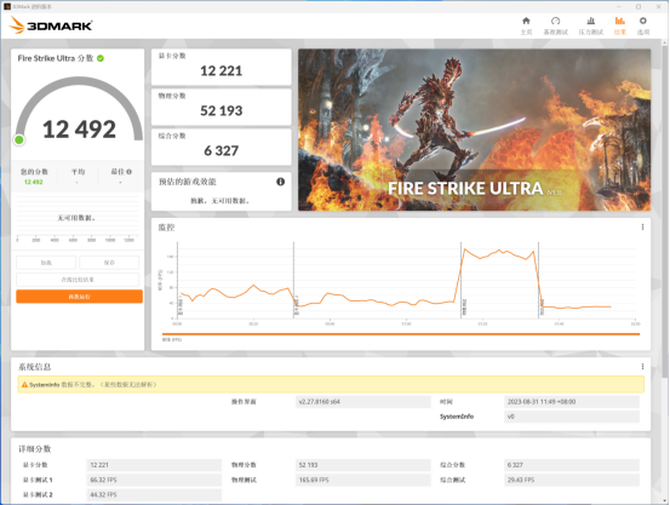Click the green dot marker on the score gauge
The height and width of the screenshot is (505, 670).
[x=19, y=140]
